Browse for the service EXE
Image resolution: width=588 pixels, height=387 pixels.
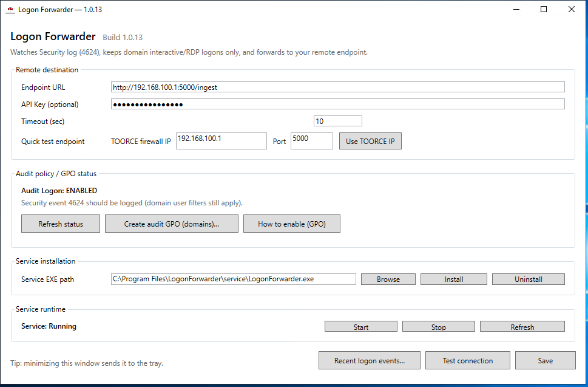(388, 279)
